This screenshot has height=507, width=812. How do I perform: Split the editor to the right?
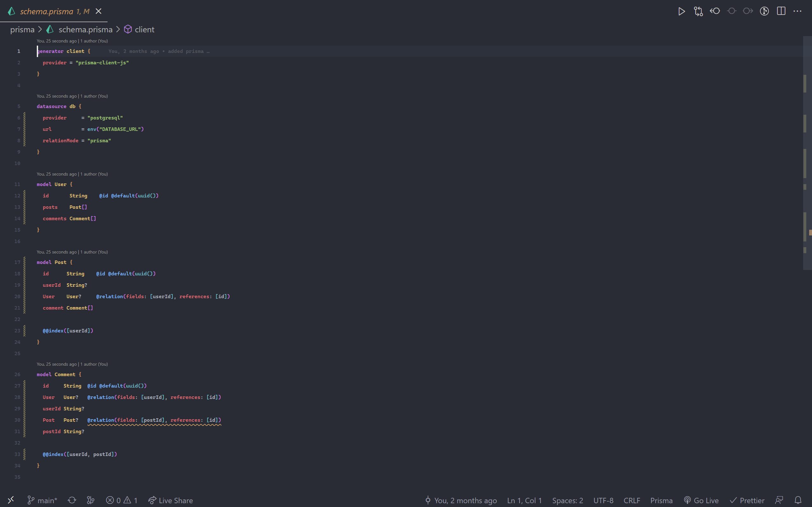tap(781, 11)
